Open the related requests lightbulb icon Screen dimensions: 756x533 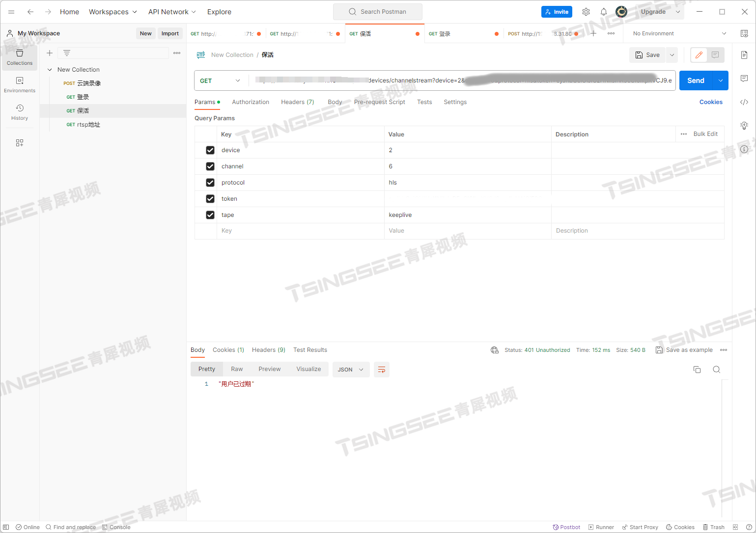[744, 126]
